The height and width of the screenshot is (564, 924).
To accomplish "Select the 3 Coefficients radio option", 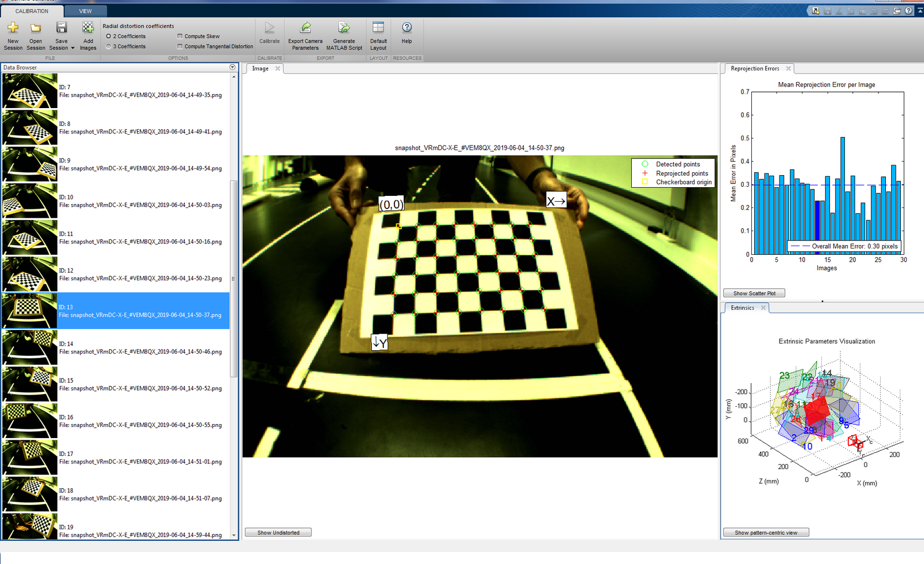I will point(109,47).
